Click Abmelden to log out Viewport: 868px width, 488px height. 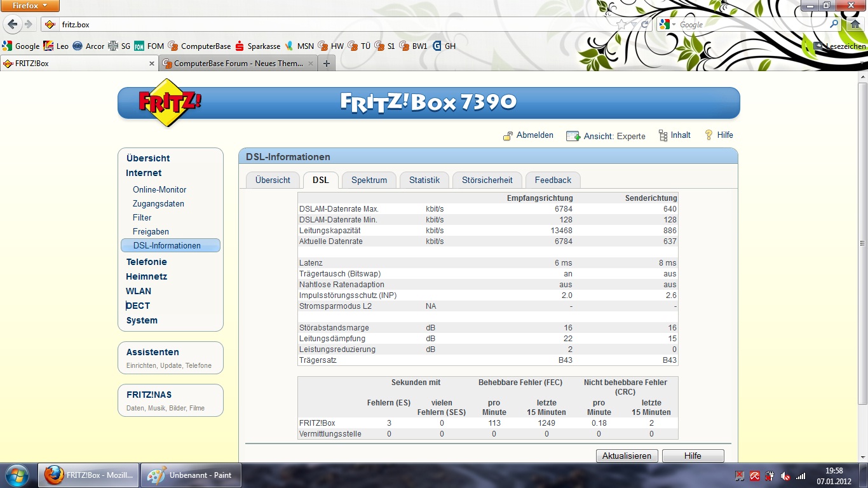coord(528,135)
